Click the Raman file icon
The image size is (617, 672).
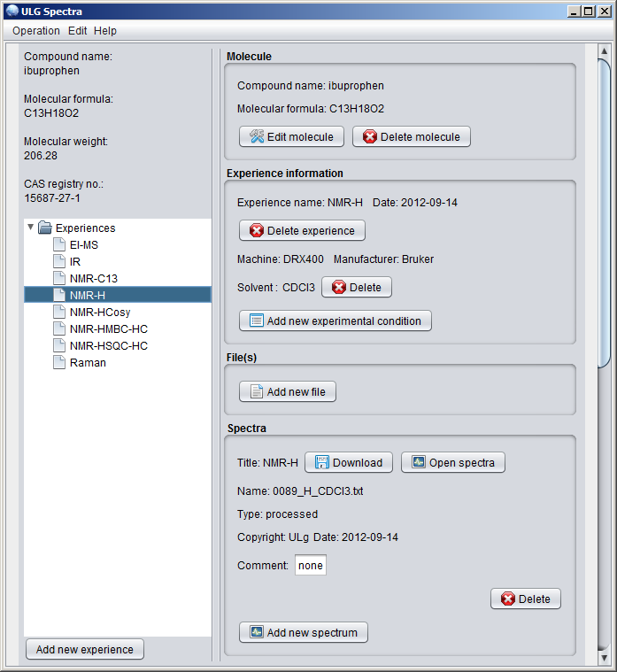pos(59,363)
